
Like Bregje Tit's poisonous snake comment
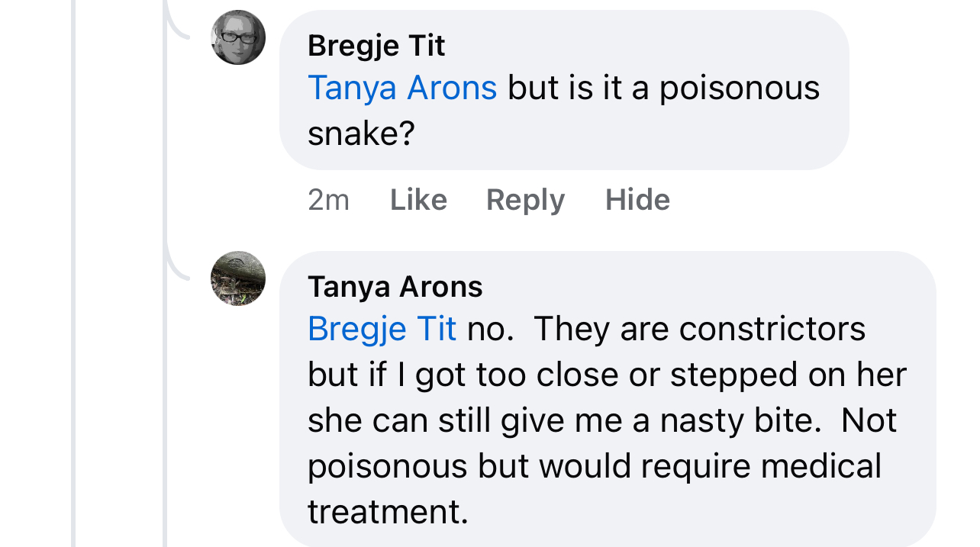click(418, 200)
